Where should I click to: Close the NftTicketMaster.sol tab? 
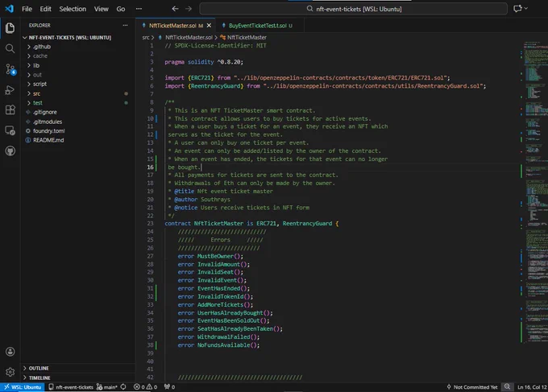[x=209, y=26]
